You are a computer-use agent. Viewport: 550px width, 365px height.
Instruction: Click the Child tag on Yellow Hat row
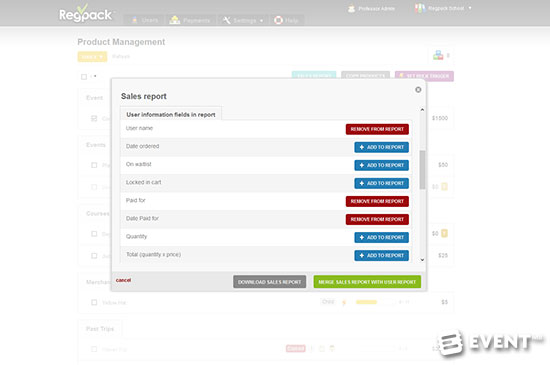328,302
